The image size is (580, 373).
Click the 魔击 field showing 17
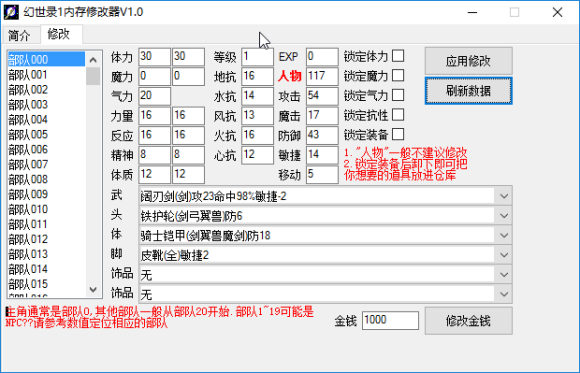coord(322,115)
